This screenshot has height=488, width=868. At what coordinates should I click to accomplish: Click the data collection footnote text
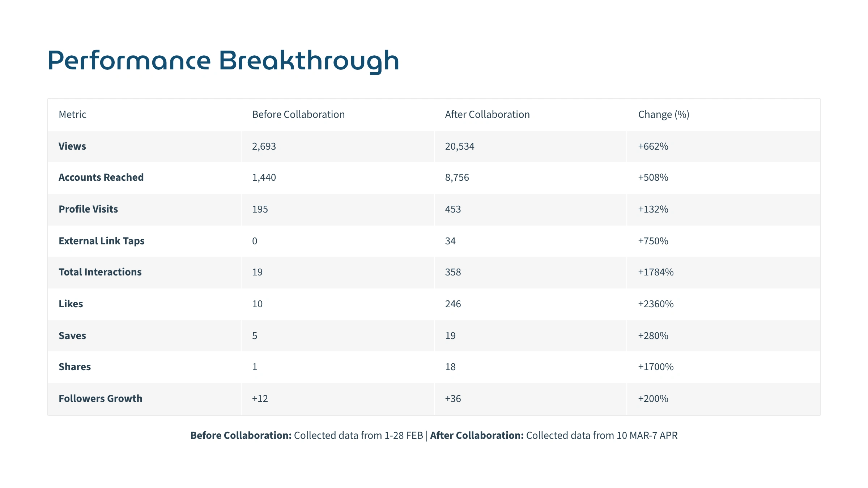pyautogui.click(x=434, y=436)
